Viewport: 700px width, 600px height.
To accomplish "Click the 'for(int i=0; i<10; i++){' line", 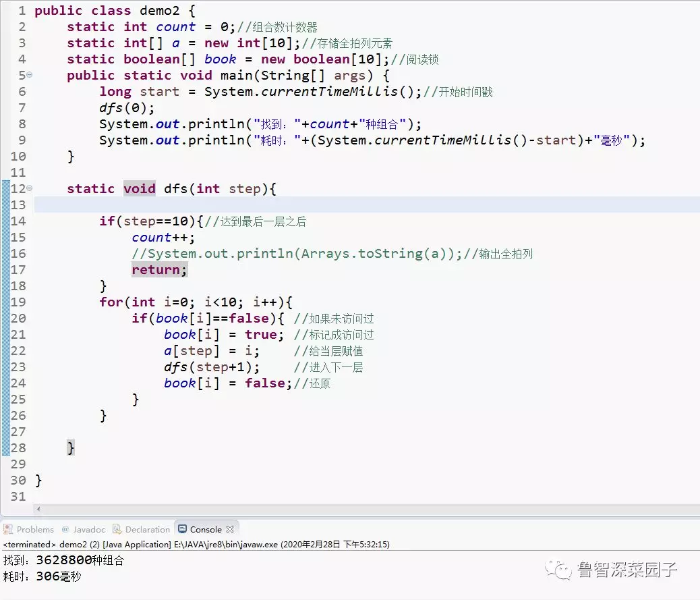I will click(x=196, y=302).
